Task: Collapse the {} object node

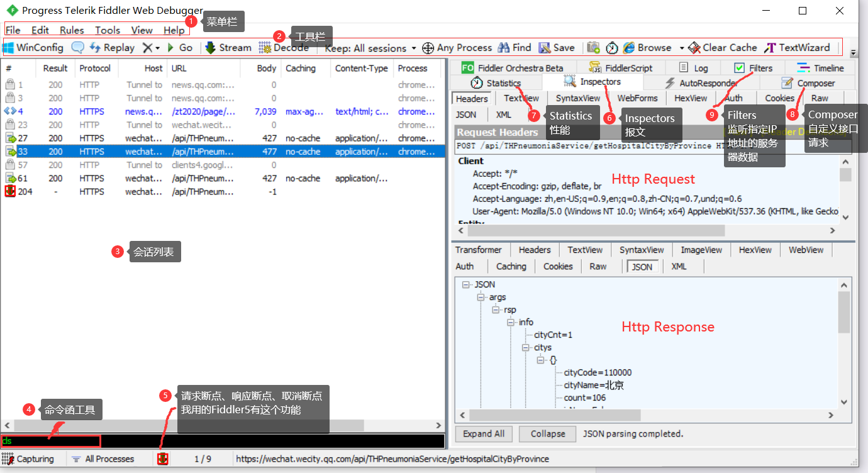Action: [541, 360]
